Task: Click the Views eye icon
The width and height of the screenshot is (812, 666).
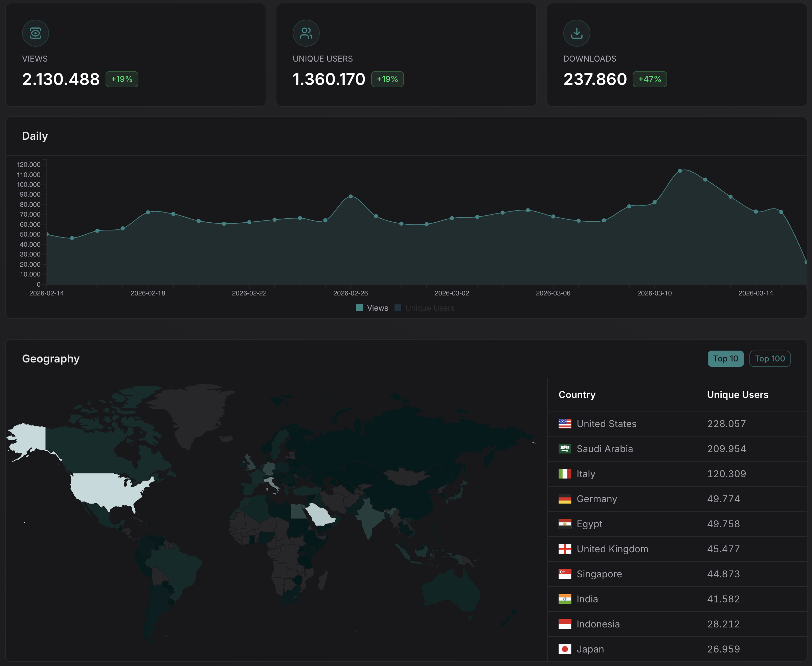Action: tap(35, 34)
